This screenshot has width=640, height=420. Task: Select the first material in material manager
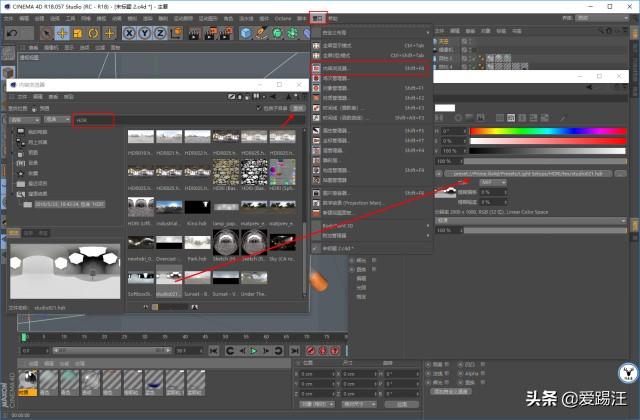[x=28, y=382]
